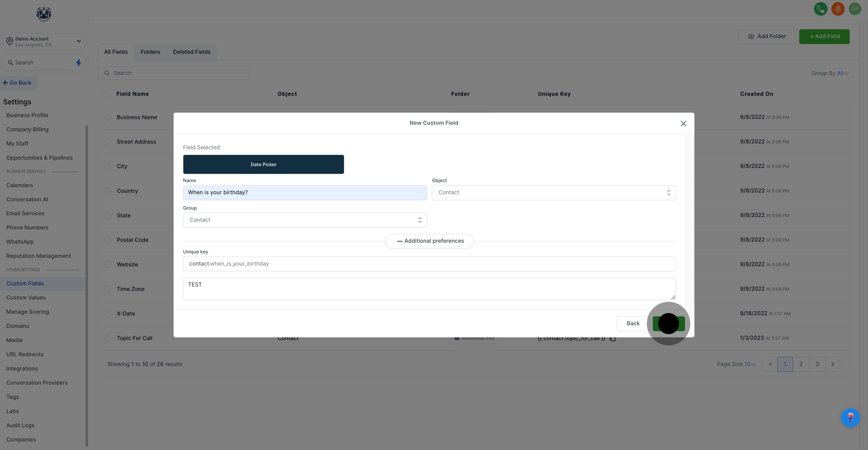Click the green phone call icon
This screenshot has height=450, width=868.
[x=820, y=9]
